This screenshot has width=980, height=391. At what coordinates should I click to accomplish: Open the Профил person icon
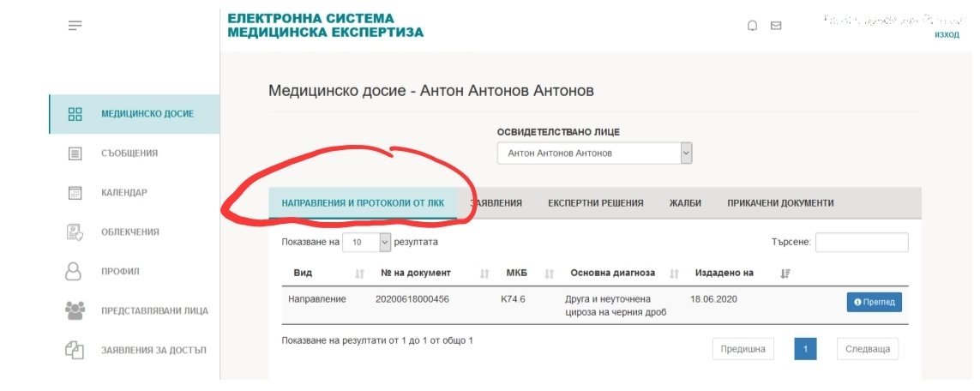click(75, 271)
